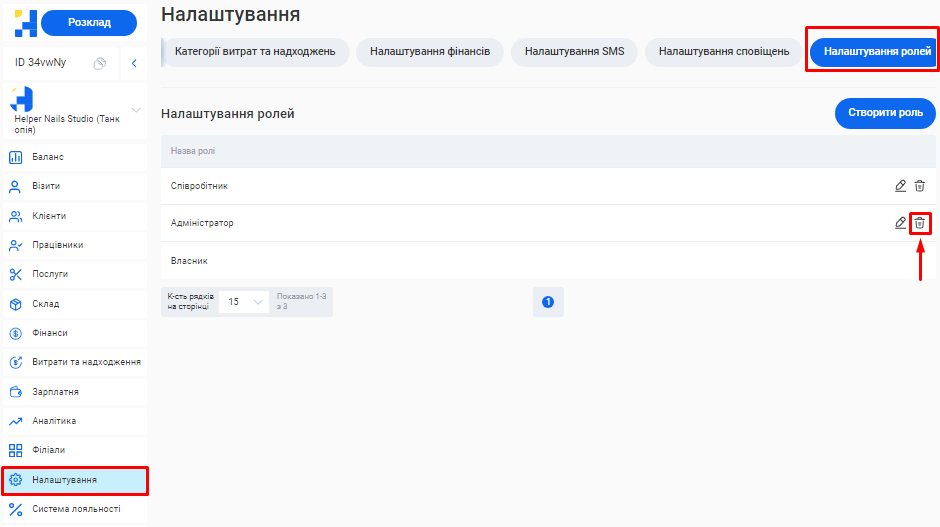
Task: Go to Послуги with the scissors icon
Action: pos(50,274)
